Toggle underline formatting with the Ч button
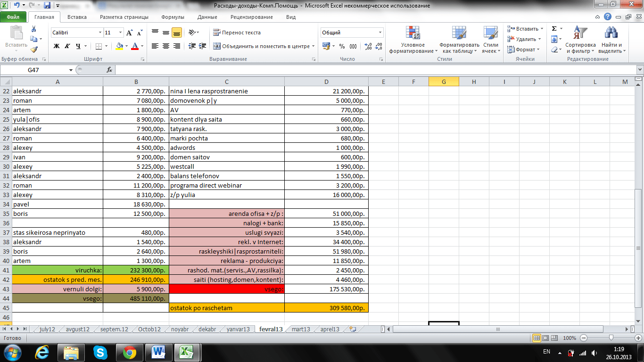Screen dimensions: 644x362 [x=78, y=46]
